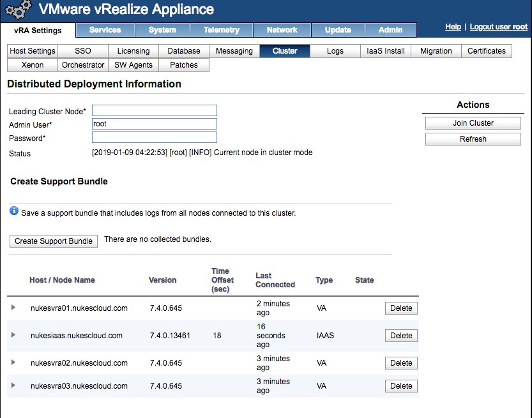Select the Network tab
The width and height of the screenshot is (532, 418).
tap(282, 30)
